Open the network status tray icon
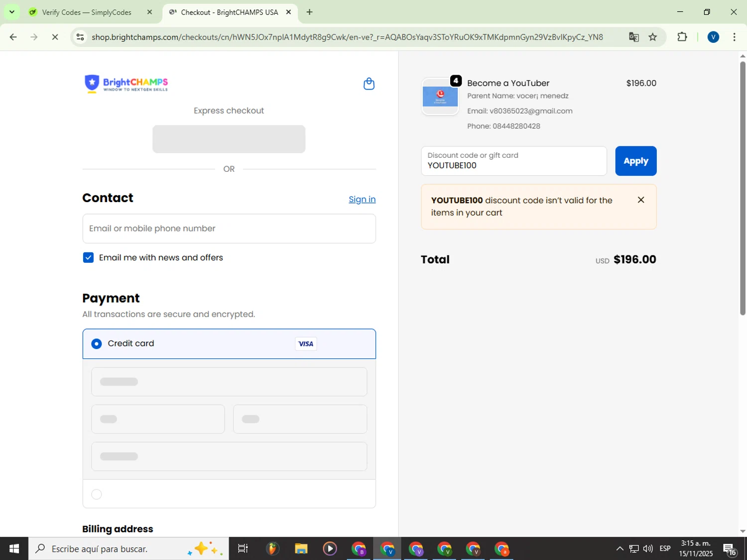The width and height of the screenshot is (747, 560). (634, 549)
